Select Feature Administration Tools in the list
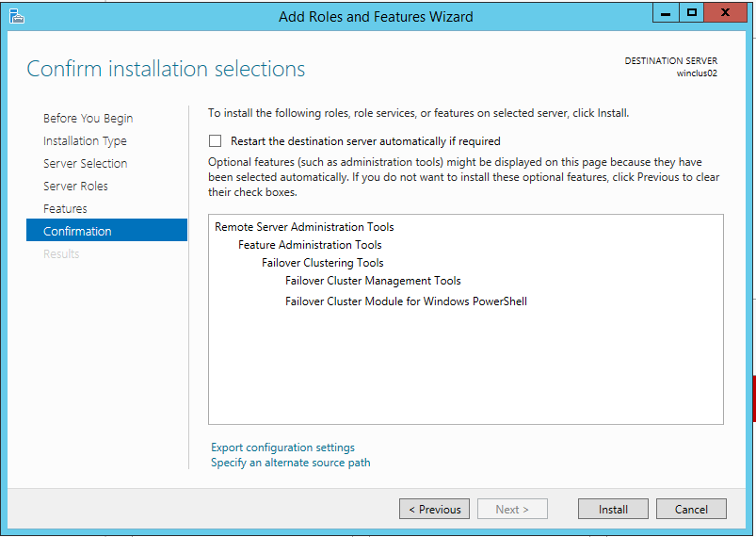756x537 pixels. (x=310, y=245)
